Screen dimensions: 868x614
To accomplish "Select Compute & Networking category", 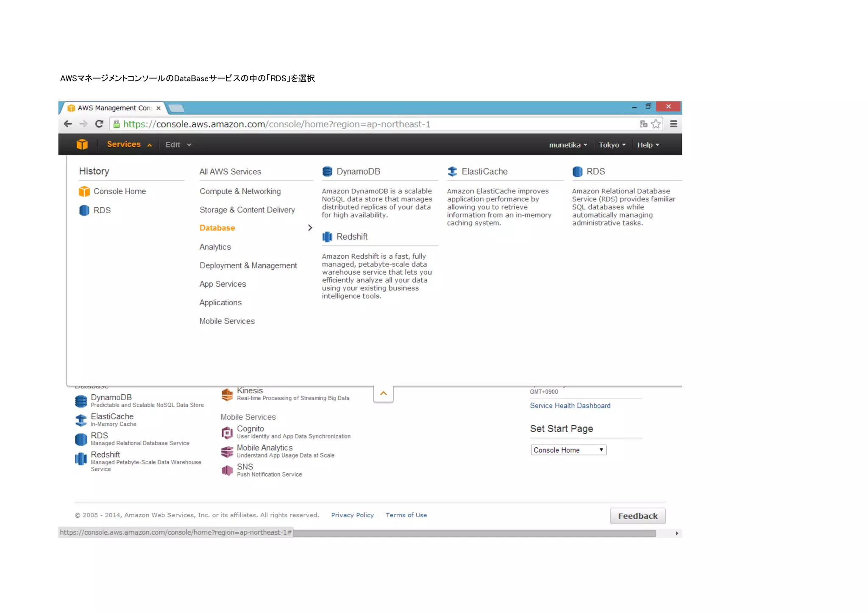I will (240, 191).
